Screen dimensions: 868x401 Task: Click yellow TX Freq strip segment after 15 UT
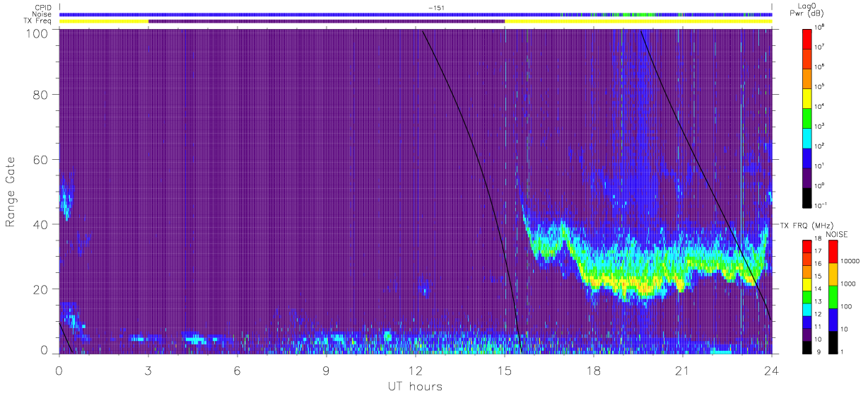[x=638, y=21]
